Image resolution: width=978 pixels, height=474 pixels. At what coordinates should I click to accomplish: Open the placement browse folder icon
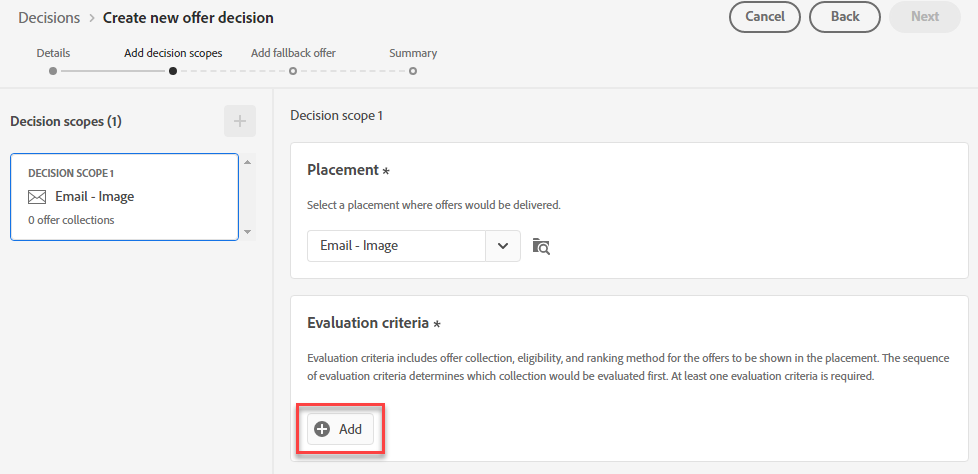(x=541, y=246)
